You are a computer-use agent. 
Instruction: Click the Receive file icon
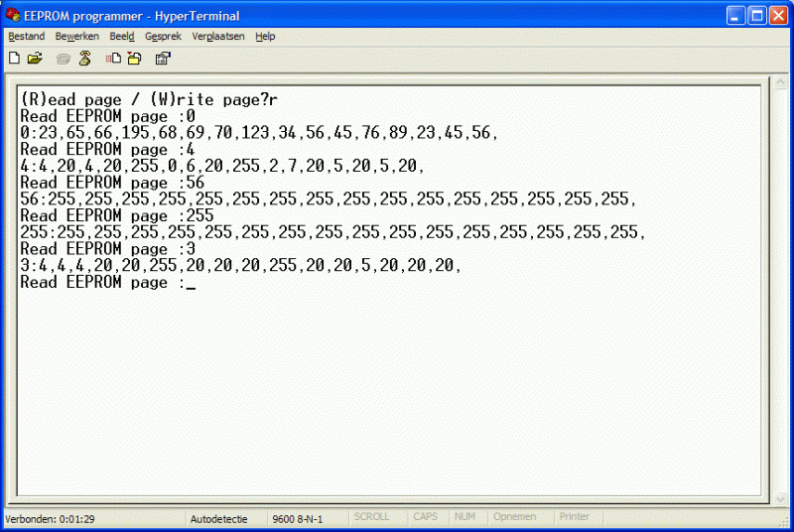[x=134, y=59]
